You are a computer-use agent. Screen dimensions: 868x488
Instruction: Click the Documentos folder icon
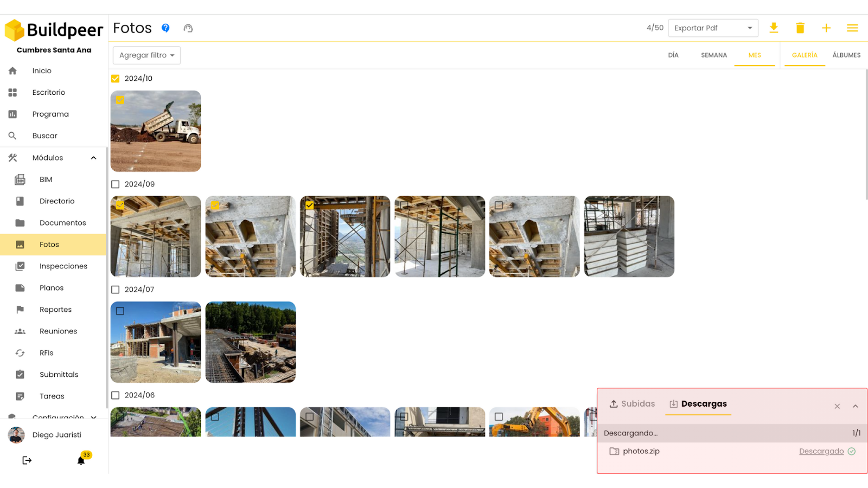(x=20, y=223)
